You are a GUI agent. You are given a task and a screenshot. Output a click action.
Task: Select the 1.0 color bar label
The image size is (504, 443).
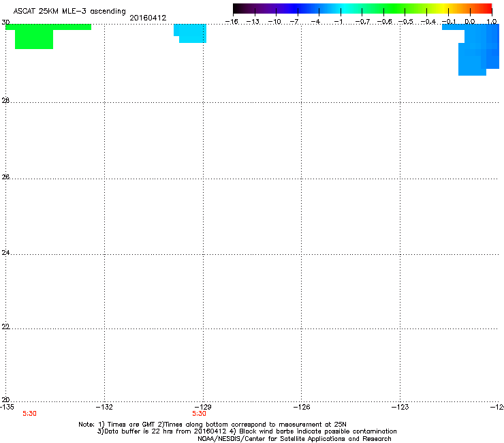[x=492, y=22]
